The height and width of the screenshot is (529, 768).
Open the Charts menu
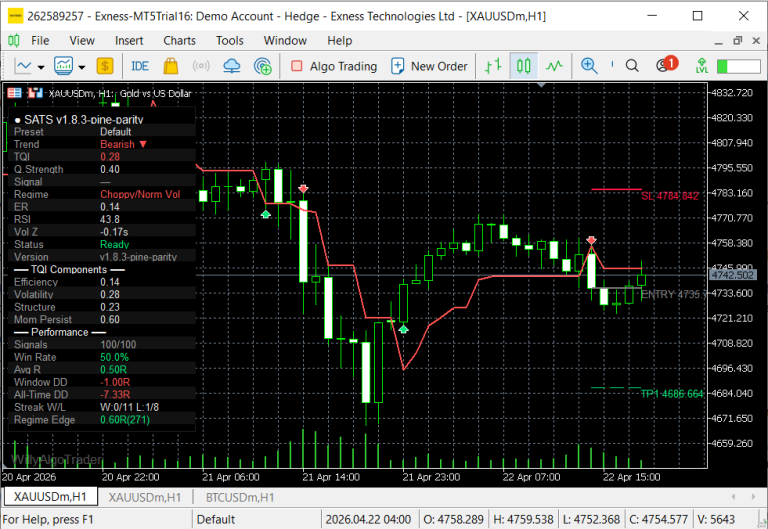(x=179, y=41)
